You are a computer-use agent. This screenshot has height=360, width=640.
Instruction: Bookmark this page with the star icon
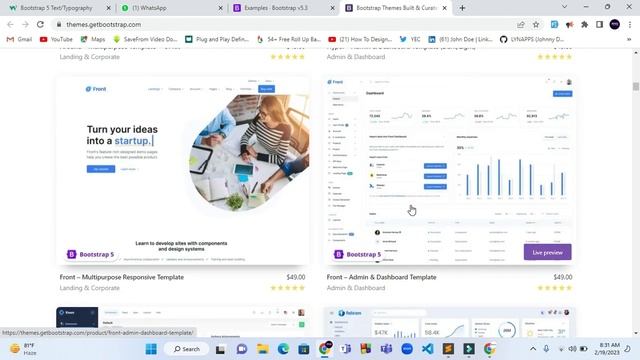[x=536, y=25]
